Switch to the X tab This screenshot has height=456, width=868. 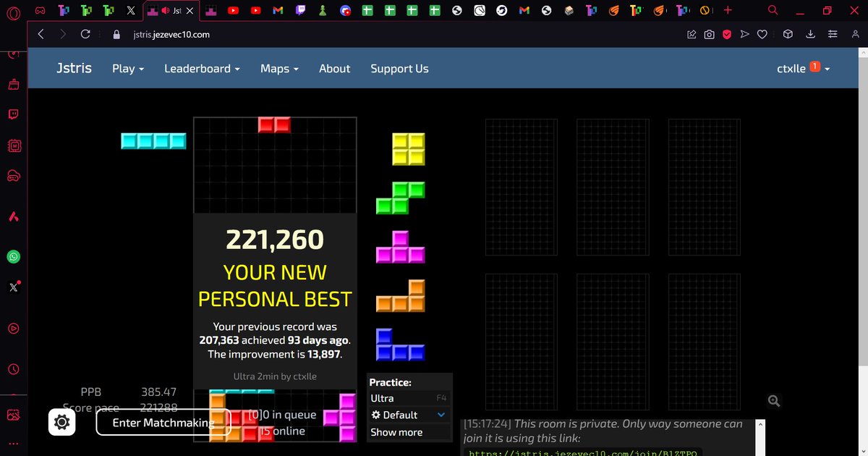click(x=130, y=11)
